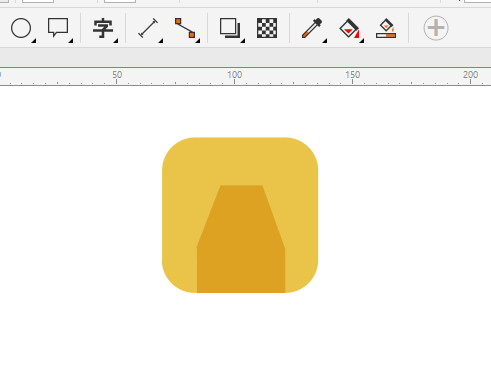This screenshot has height=366, width=491.
Task: Select the Callout shape tool
Action: pyautogui.click(x=58, y=27)
